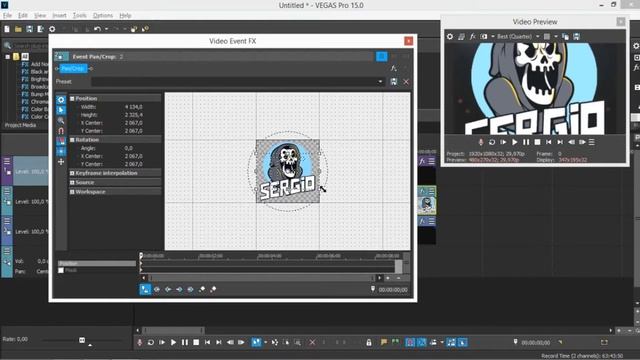Screen dimensions: 640x360
Task: Click the Sergio clip thumbnail on timeline
Action: click(427, 205)
